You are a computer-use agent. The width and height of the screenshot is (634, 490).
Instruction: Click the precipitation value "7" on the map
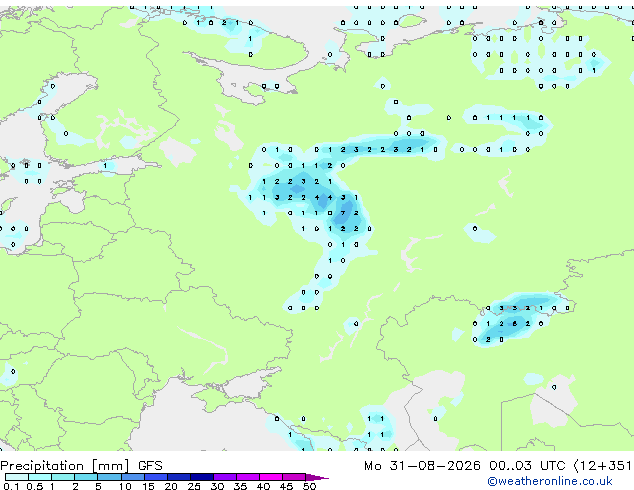[x=343, y=213]
